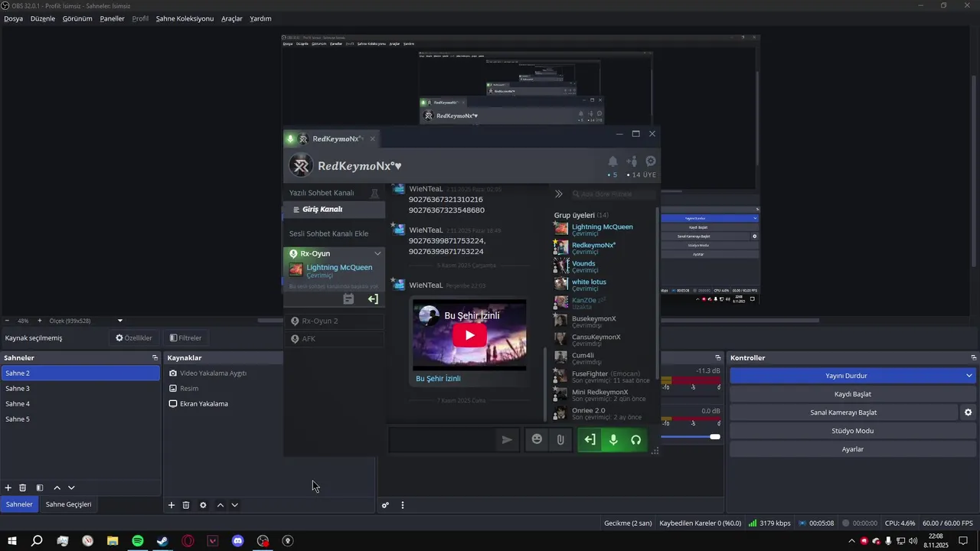
Task: Click Kaydı Başlat button
Action: [x=852, y=394]
